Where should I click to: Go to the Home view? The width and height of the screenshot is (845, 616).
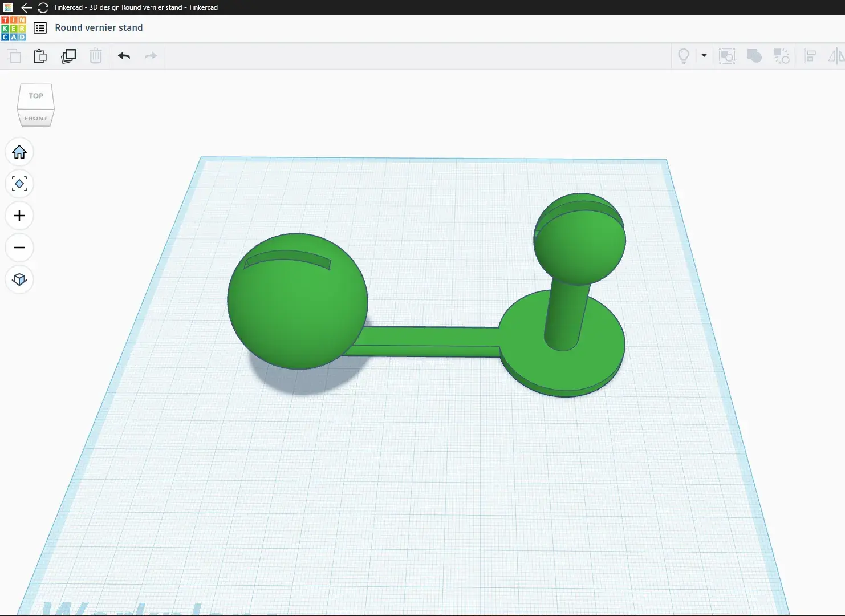[19, 152]
